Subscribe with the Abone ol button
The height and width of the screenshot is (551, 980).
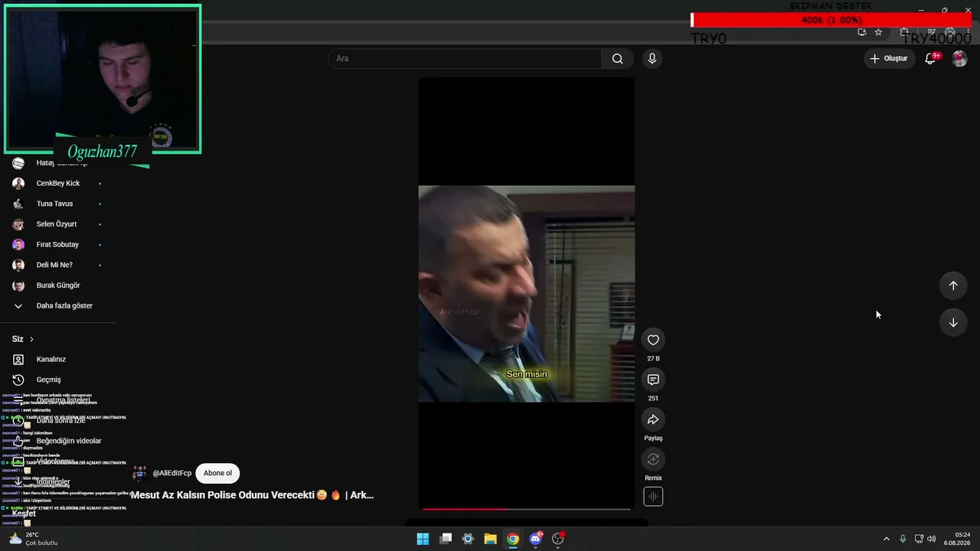217,473
